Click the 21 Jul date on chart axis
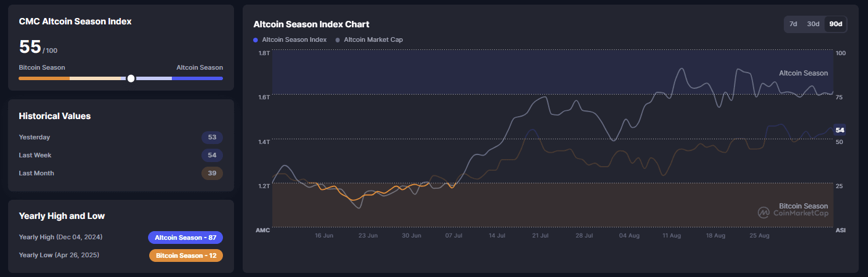Screen dimensions: 868x277 coord(540,236)
